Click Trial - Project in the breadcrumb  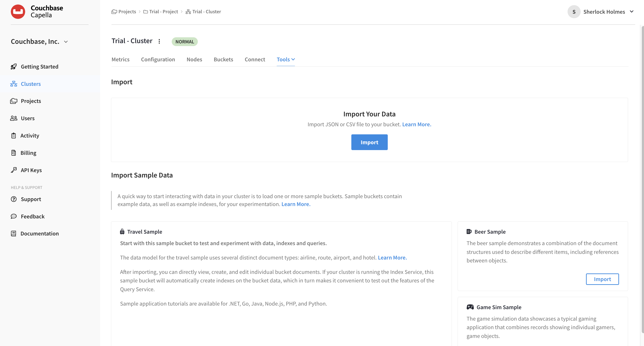coord(163,11)
